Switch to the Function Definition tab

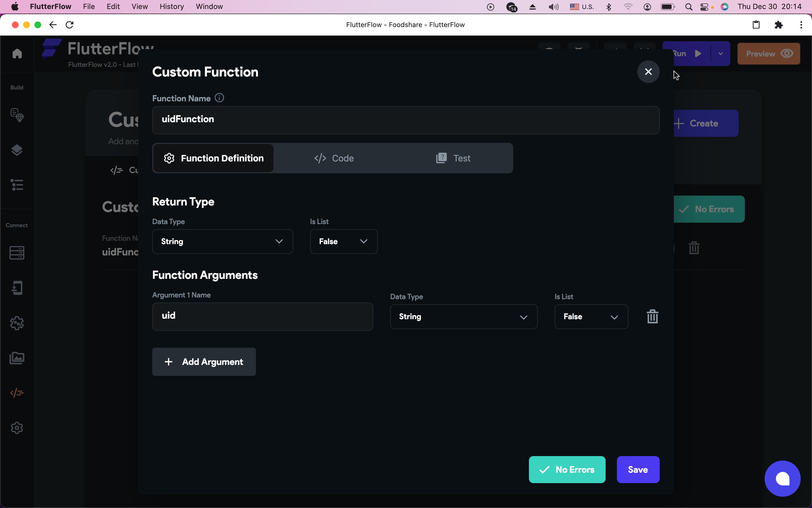213,158
